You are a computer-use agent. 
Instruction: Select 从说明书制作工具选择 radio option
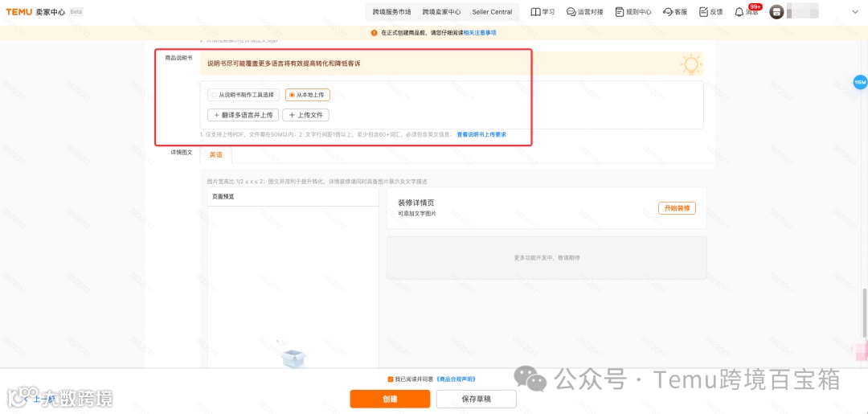(x=243, y=95)
